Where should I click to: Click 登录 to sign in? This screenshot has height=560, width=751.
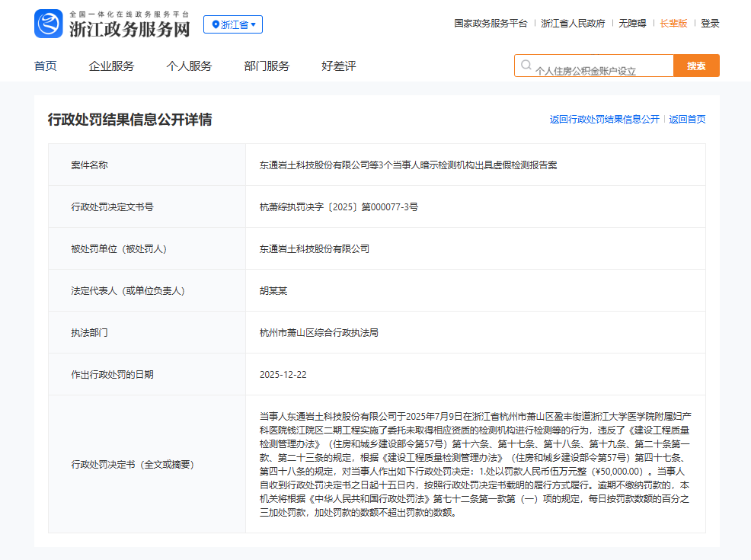tap(710, 24)
